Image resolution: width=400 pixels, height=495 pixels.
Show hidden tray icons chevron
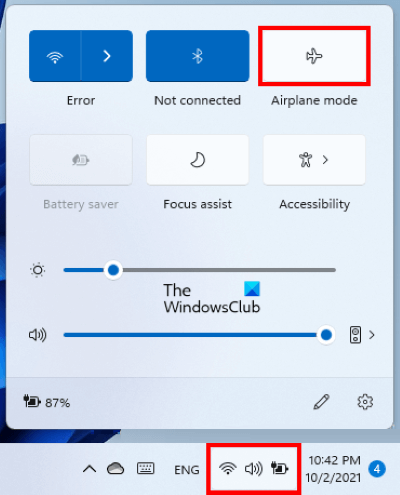pos(89,469)
